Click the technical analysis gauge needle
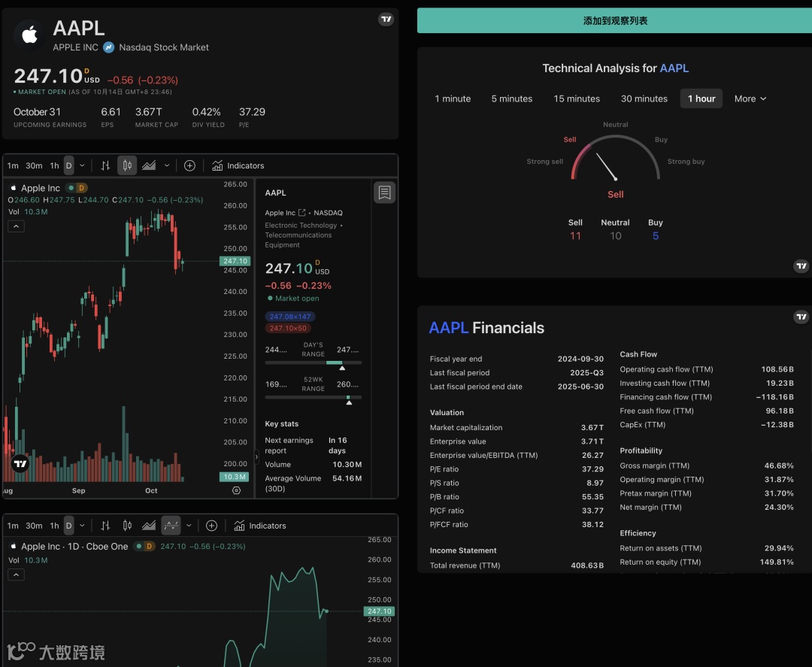 tap(607, 166)
